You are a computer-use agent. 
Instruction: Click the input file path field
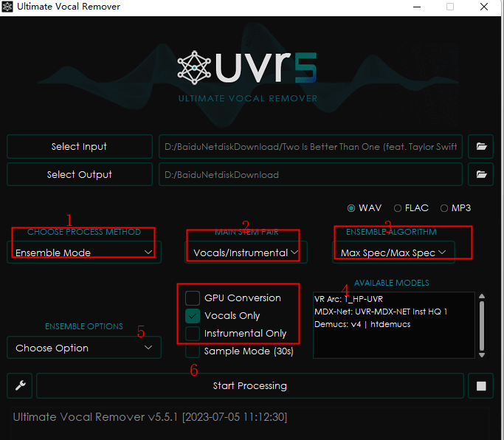311,147
